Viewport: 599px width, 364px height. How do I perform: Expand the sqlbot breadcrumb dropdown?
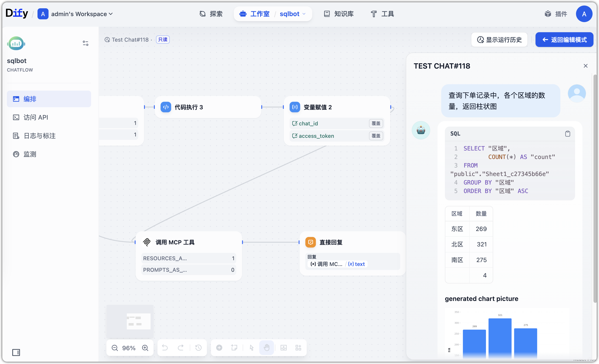point(304,14)
